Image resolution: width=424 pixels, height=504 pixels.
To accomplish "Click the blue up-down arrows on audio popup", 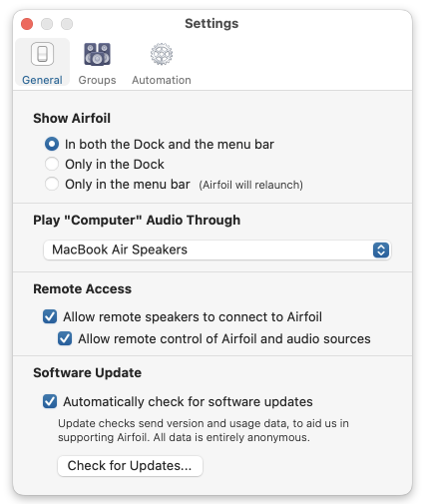I will point(381,250).
